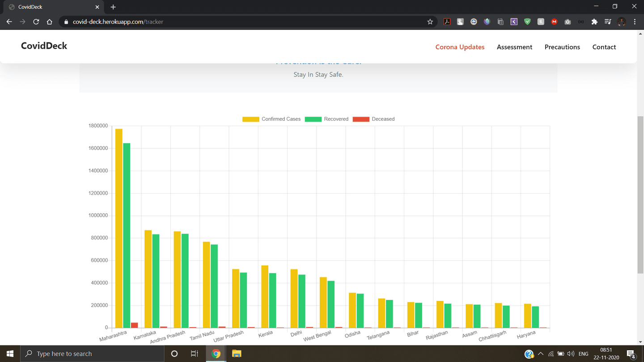Click the battery status tray icon
This screenshot has height=362, width=644.
tap(561, 354)
